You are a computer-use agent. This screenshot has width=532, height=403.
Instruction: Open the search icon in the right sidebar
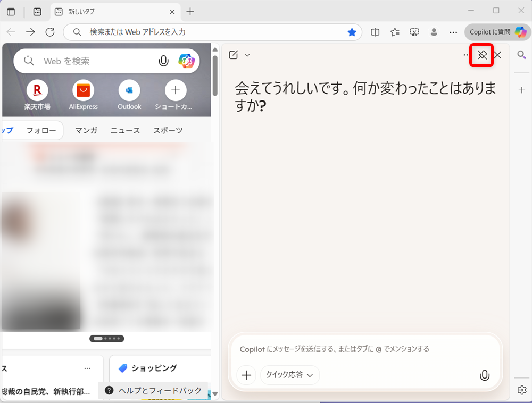coord(522,55)
